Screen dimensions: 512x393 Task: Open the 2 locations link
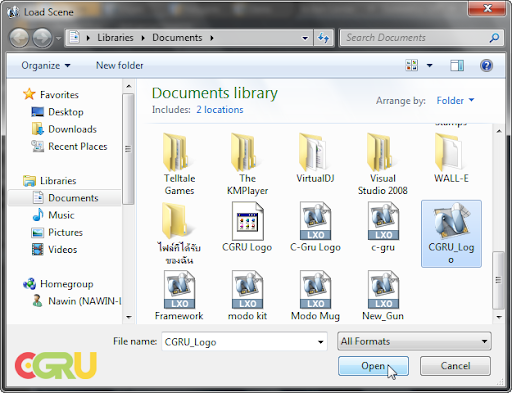(x=220, y=110)
